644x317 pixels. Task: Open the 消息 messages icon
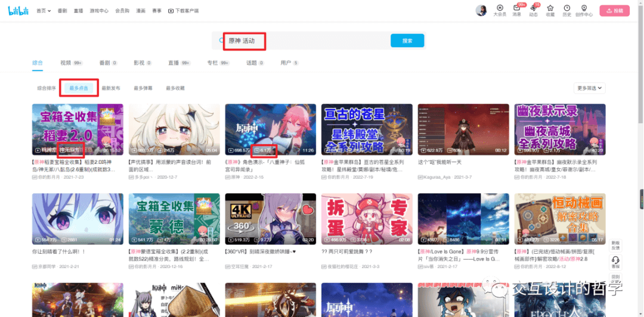517,11
